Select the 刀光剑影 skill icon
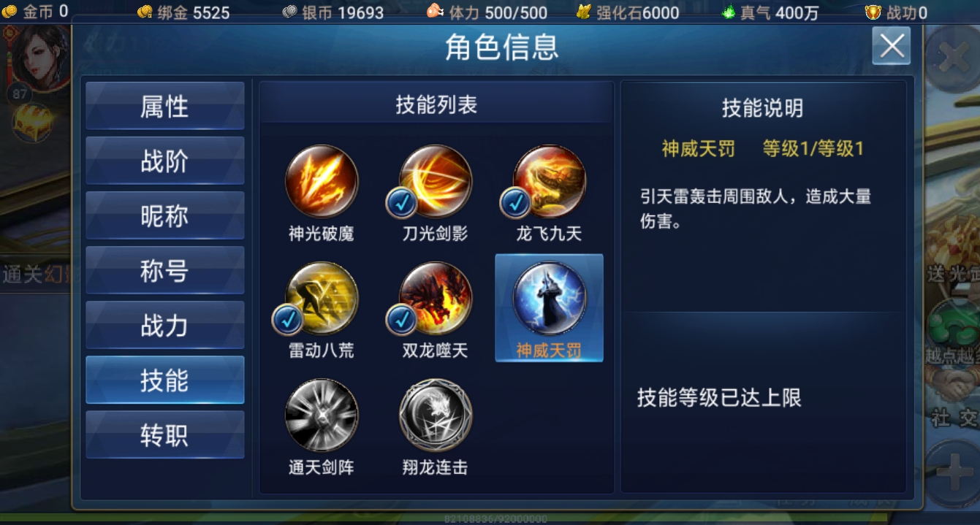 click(436, 181)
